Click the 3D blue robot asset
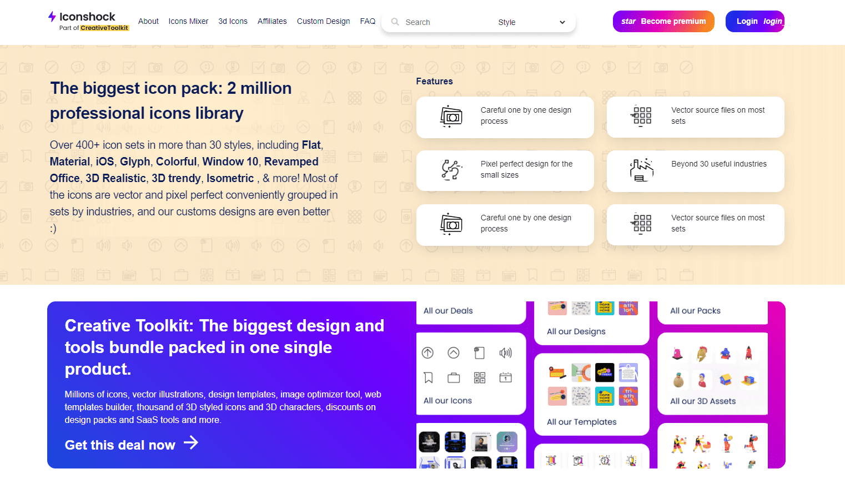The width and height of the screenshot is (845, 504). click(725, 353)
